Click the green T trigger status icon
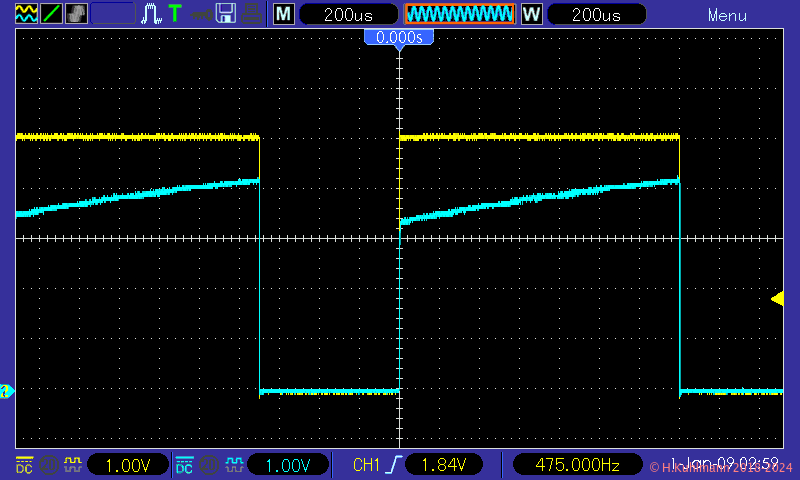The image size is (800, 480). [175, 14]
